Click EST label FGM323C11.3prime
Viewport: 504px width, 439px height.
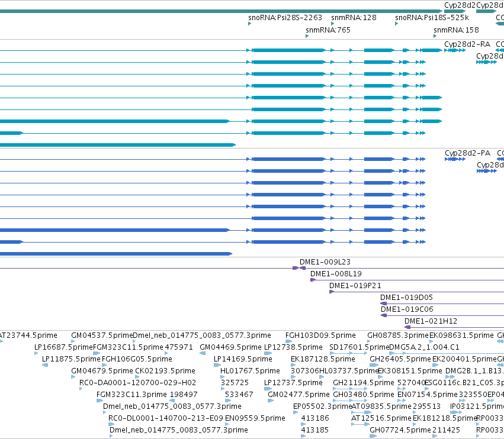131,395
